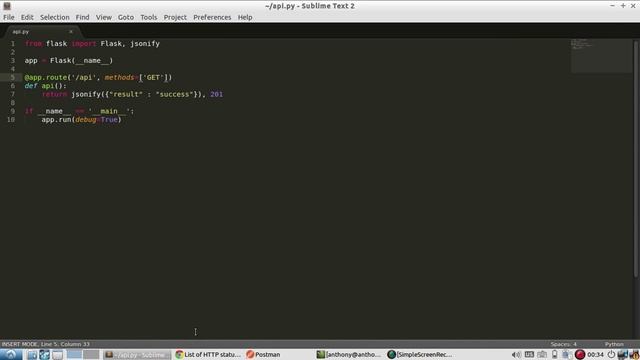Click 'def api():' on line 6
This screenshot has height=360, width=640.
(x=45, y=86)
